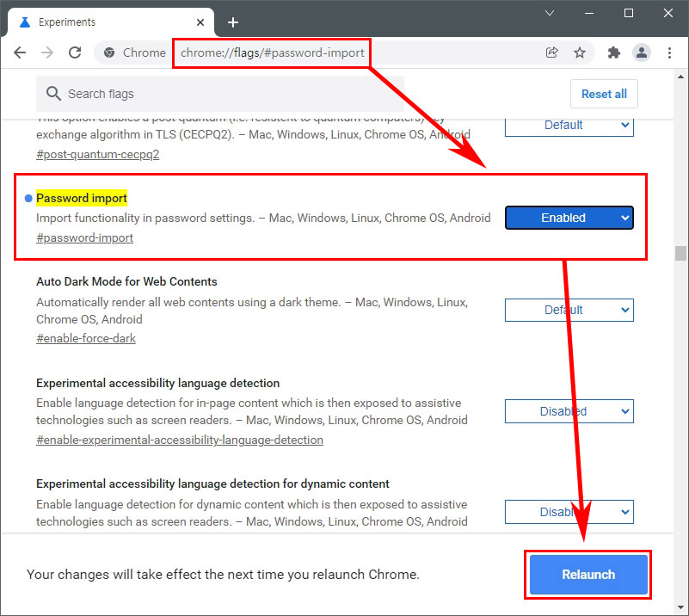Share this page icon in address bar
The image size is (689, 616).
click(x=552, y=52)
